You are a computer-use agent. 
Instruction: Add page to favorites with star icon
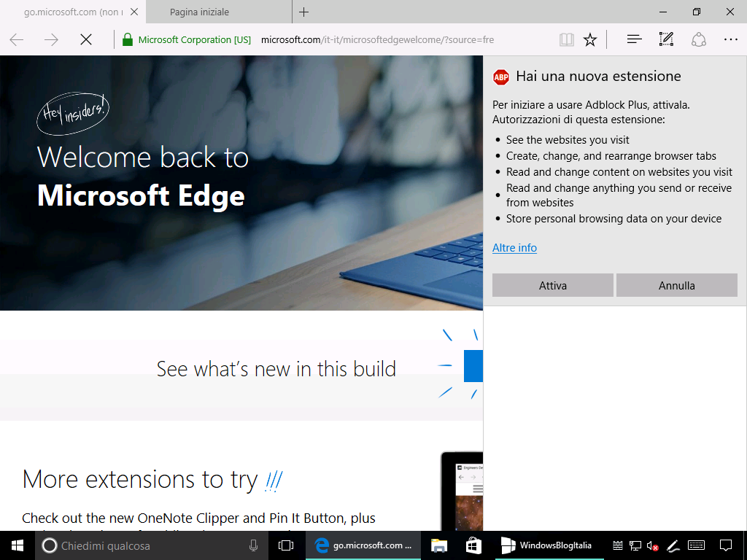(x=589, y=39)
